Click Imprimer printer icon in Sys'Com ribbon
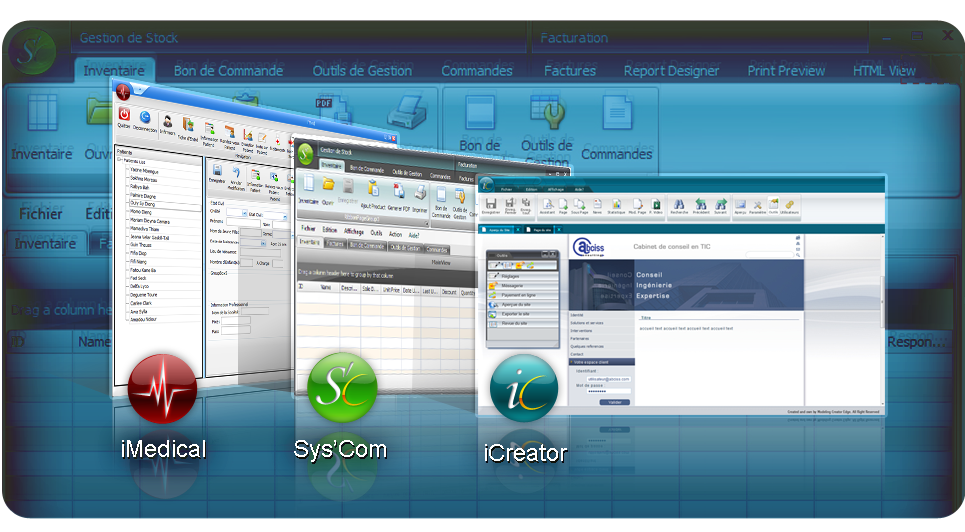This screenshot has height=532, width=965. pyautogui.click(x=420, y=192)
